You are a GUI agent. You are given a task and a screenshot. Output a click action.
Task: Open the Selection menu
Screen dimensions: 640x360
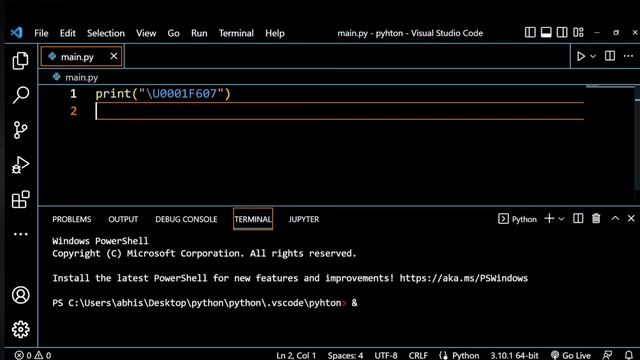[x=106, y=33]
